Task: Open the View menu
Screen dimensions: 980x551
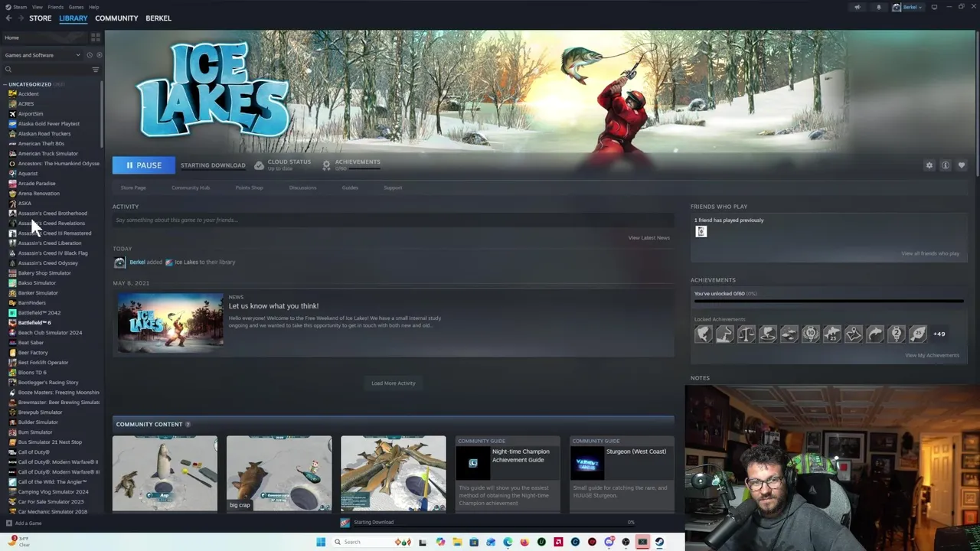Action: coord(37,7)
